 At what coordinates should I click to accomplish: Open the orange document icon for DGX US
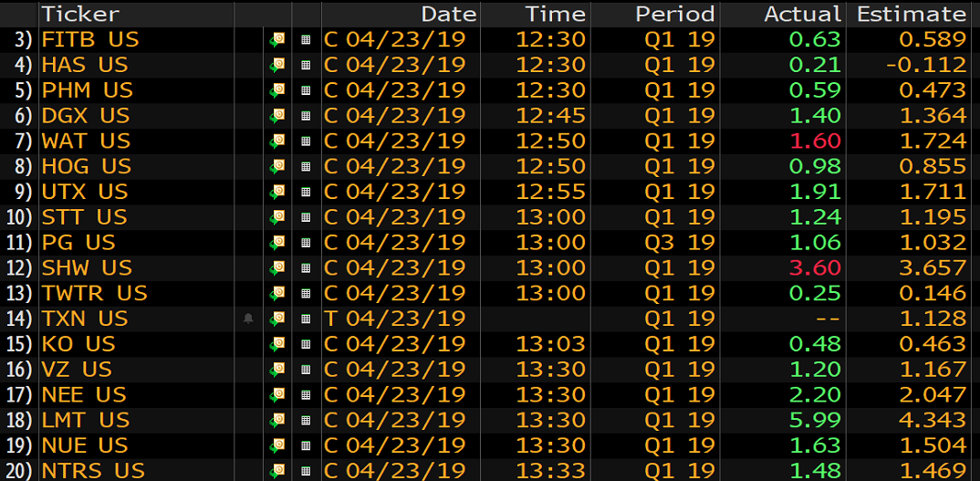click(276, 115)
